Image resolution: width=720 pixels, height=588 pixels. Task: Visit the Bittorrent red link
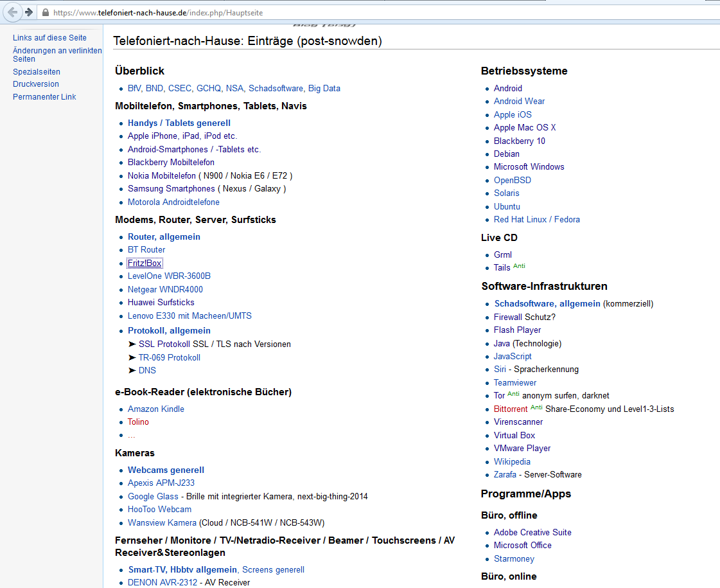(x=510, y=409)
